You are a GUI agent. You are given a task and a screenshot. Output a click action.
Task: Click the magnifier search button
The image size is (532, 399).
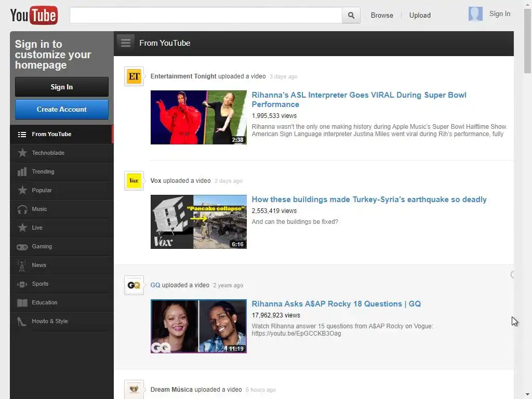point(351,15)
